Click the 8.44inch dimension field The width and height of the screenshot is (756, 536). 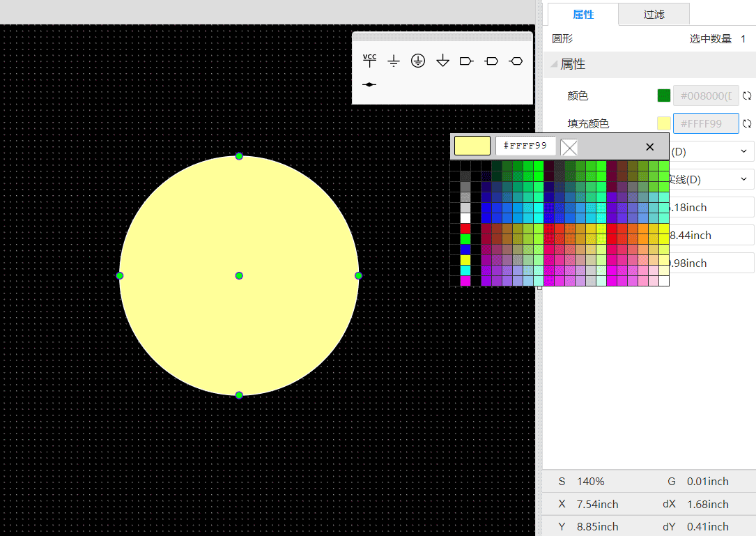pyautogui.click(x=711, y=235)
